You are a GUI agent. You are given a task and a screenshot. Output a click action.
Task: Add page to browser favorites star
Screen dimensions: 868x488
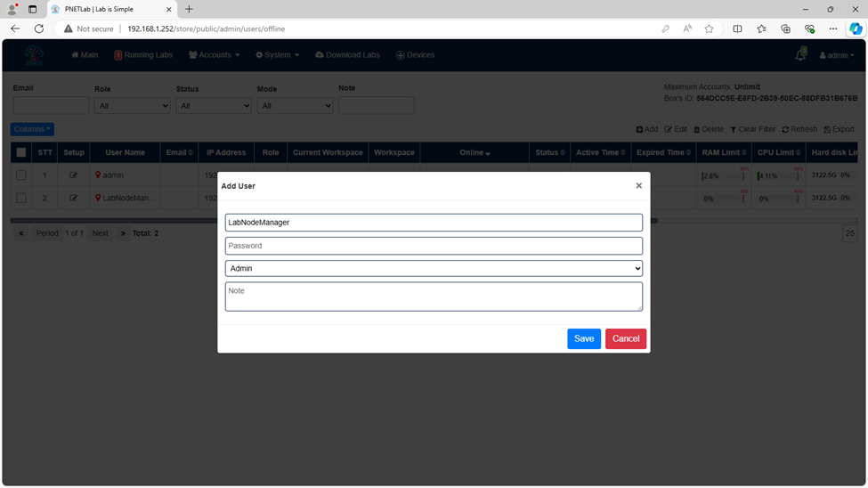tap(709, 28)
